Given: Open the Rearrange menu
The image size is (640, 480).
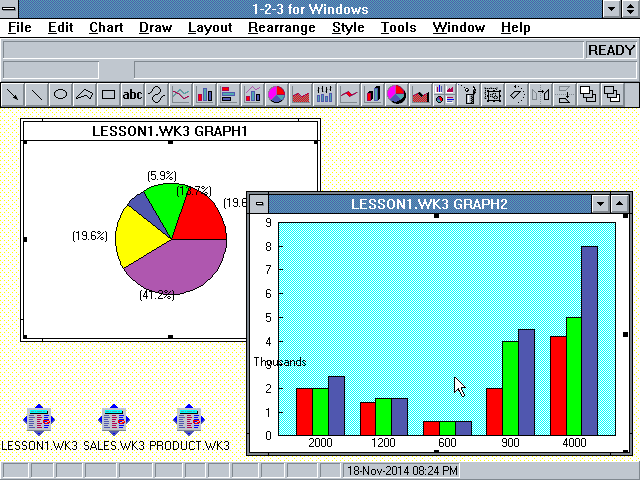Looking at the screenshot, I should click(x=284, y=28).
